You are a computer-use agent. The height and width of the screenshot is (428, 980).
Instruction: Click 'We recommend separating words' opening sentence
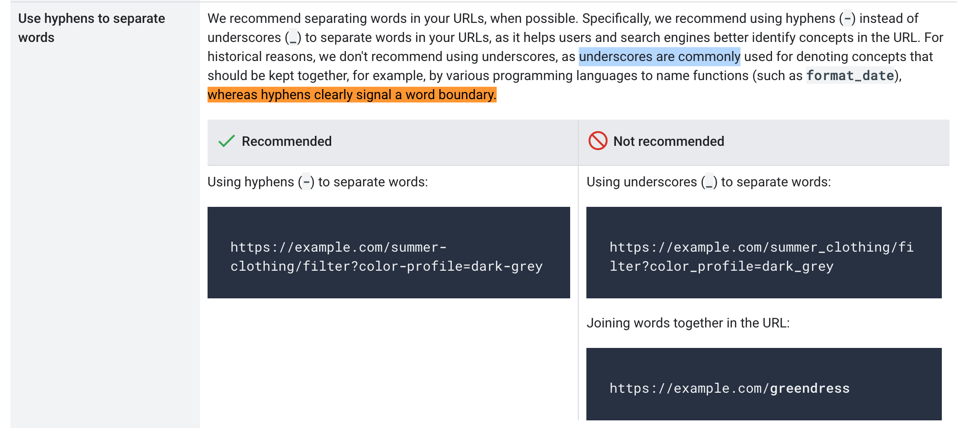[393, 19]
